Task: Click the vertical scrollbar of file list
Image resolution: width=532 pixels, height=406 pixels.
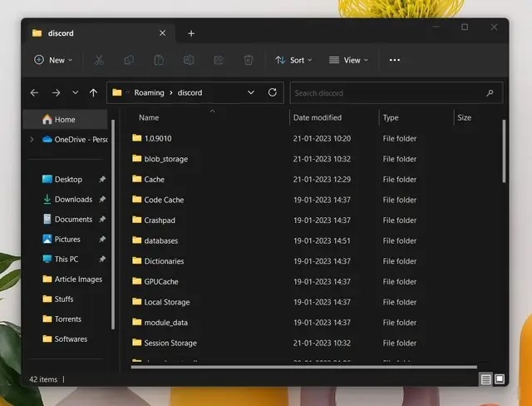Action: [504, 151]
